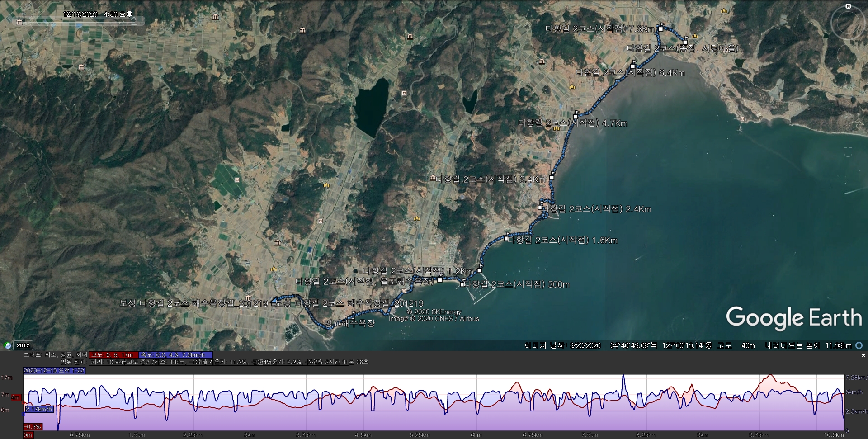Click the 내려다보는 높이 11.98km eye altitude

pyautogui.click(x=808, y=345)
